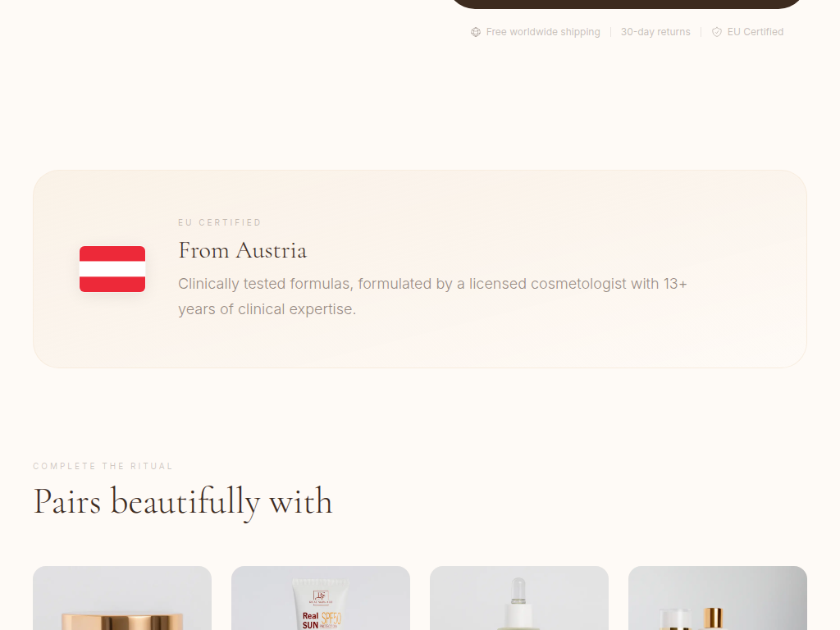Open the product card with gold-capped bottles
Image resolution: width=840 pixels, height=630 pixels.
pyautogui.click(x=718, y=598)
